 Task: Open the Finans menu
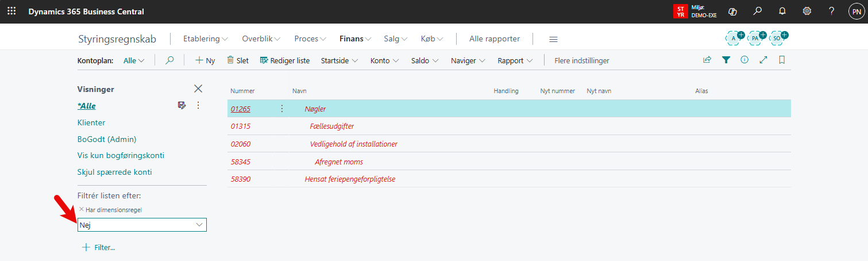tap(355, 39)
